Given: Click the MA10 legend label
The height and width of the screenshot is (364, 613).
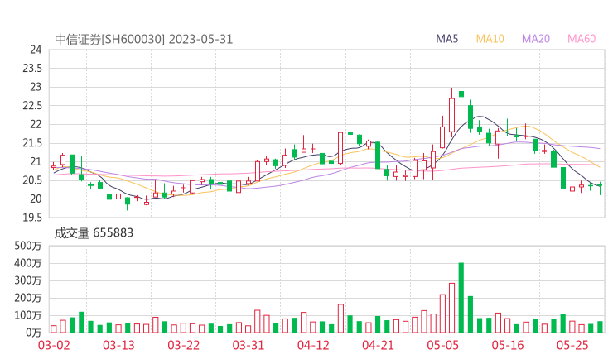Looking at the screenshot, I should coord(490,39).
